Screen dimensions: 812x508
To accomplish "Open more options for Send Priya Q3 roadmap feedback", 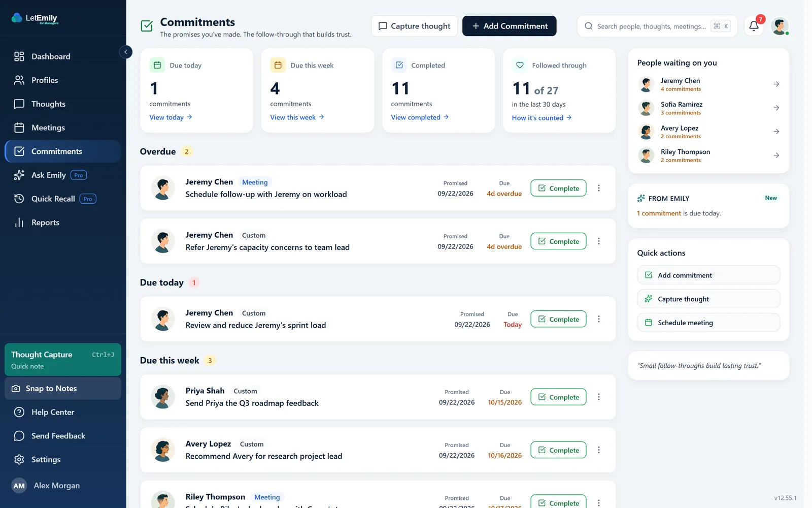I will (x=599, y=397).
